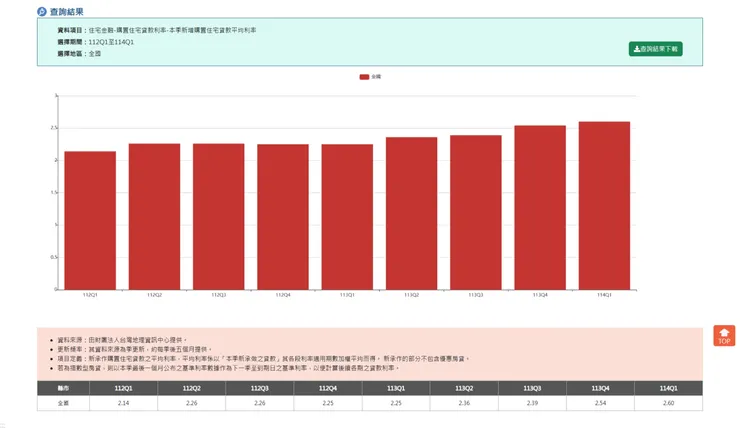The image size is (740, 431).
Task: Click the orange TOP back-to-top icon
Action: [724, 336]
